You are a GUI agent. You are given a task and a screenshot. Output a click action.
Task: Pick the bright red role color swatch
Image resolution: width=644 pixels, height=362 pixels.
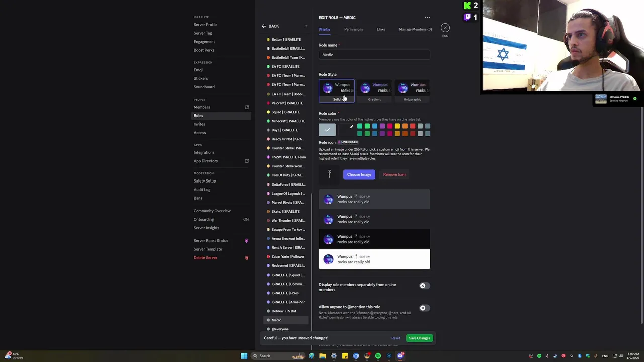click(413, 126)
